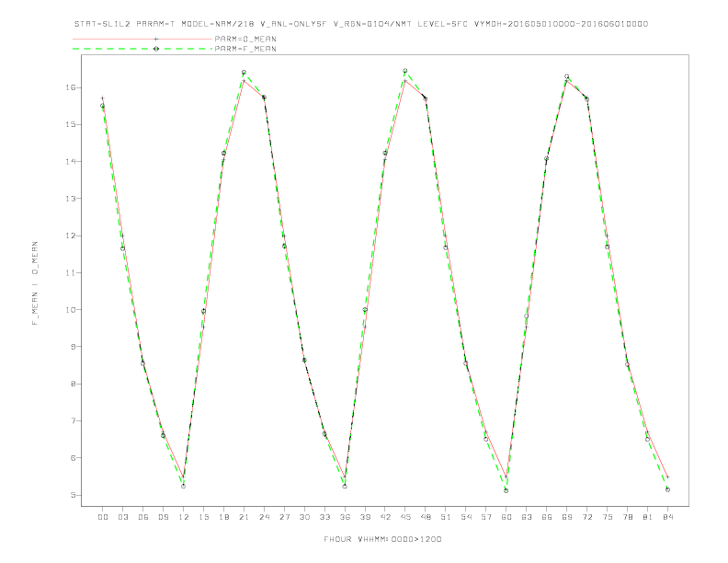Click the x-axis tick label 21
The image size is (728, 563).
(x=244, y=517)
